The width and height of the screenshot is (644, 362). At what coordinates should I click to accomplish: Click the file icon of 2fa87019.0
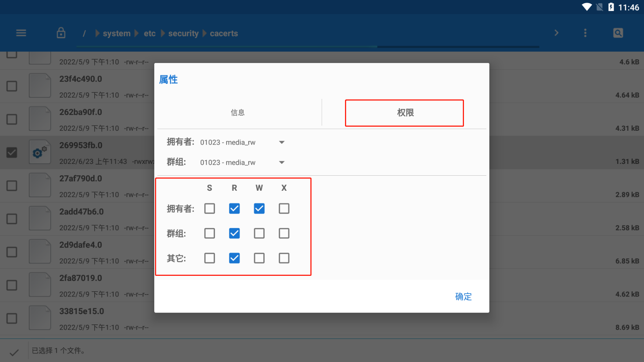[x=40, y=285]
